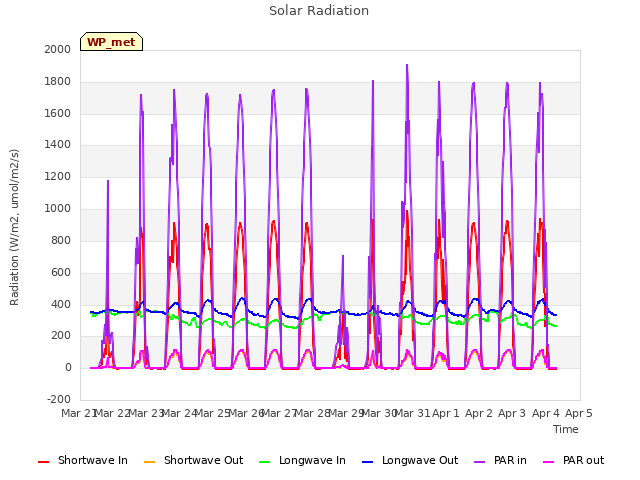Toggle the Longwave Out legend label

(x=420, y=460)
